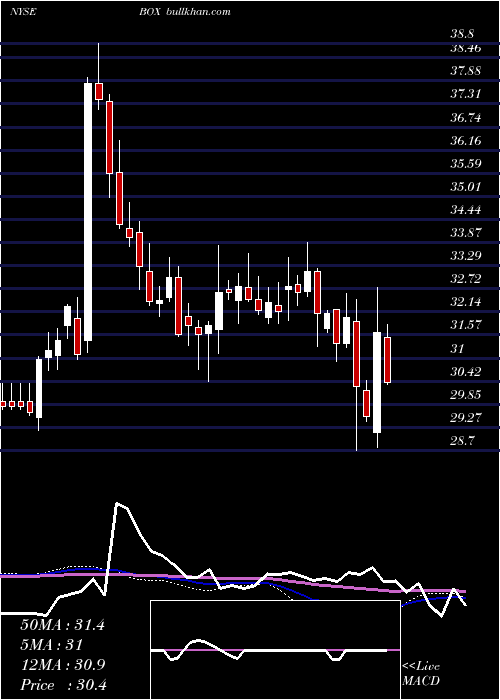The height and width of the screenshot is (700, 500).
Task: Click the 37.88 price axis label
Action: (466, 71)
